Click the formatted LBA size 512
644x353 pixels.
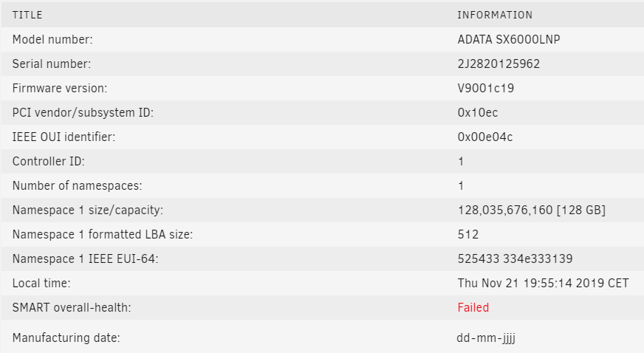point(468,234)
